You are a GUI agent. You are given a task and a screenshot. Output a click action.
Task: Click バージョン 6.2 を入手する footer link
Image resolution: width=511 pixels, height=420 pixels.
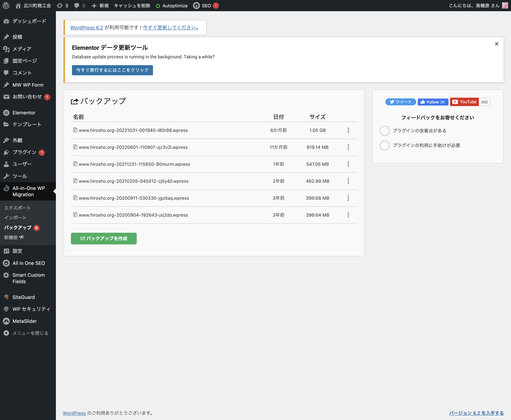pyautogui.click(x=476, y=413)
